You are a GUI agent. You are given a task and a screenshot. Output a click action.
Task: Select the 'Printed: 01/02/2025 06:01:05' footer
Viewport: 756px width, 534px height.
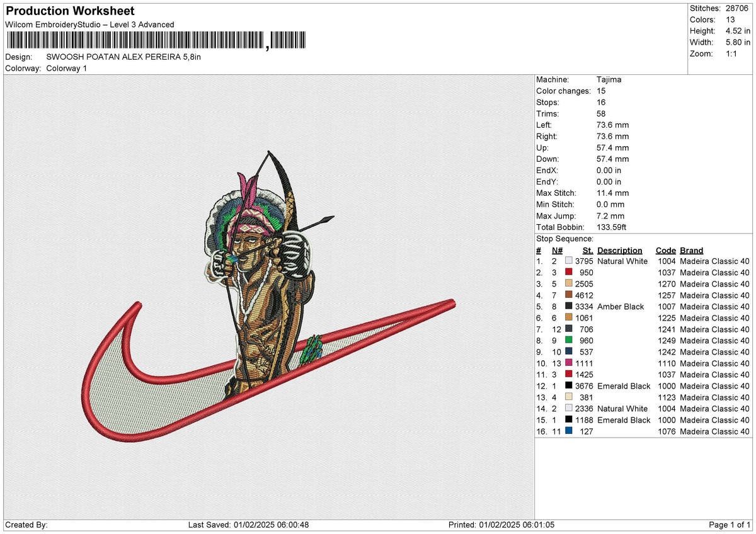pyautogui.click(x=501, y=525)
